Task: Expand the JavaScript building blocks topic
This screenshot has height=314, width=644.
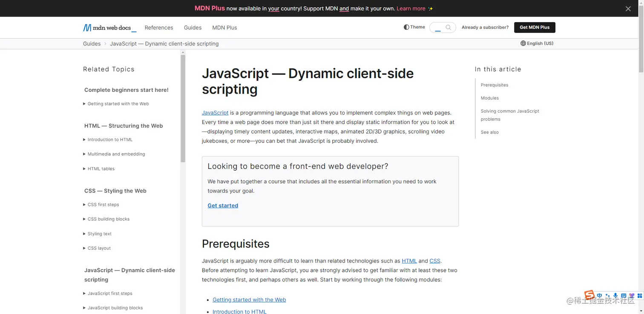Action: [113, 308]
